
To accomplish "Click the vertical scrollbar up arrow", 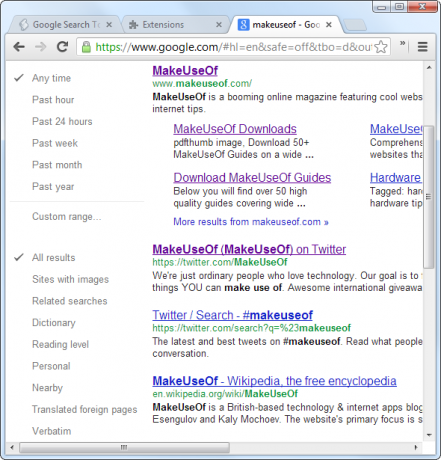I will 429,68.
